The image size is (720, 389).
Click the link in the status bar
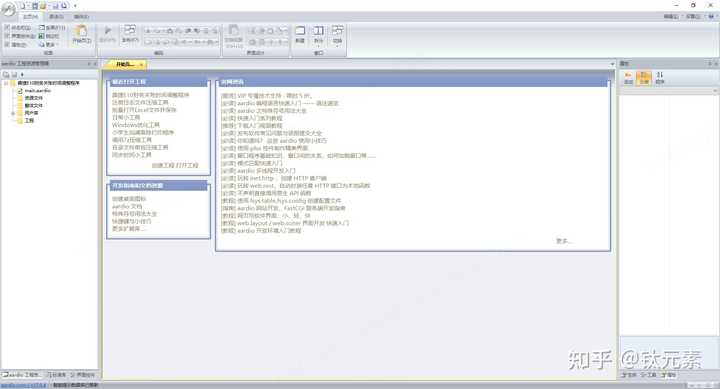coord(24,385)
